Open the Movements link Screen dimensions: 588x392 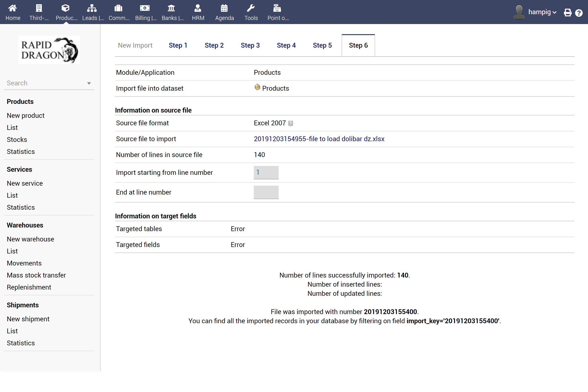pyautogui.click(x=24, y=263)
